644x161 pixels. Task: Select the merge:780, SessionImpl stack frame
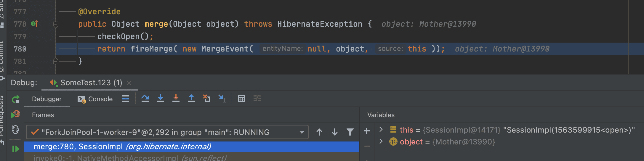(192, 146)
